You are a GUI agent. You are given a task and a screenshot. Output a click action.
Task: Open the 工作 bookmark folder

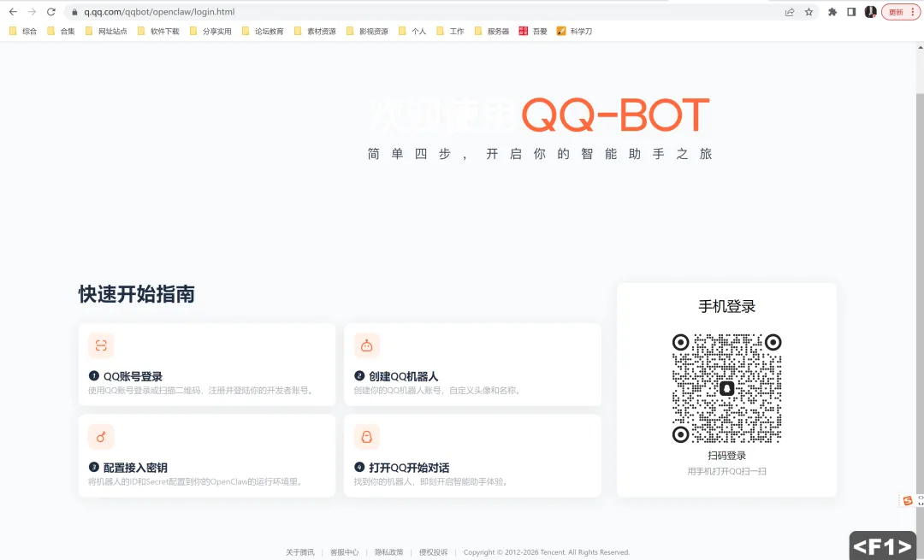[450, 32]
